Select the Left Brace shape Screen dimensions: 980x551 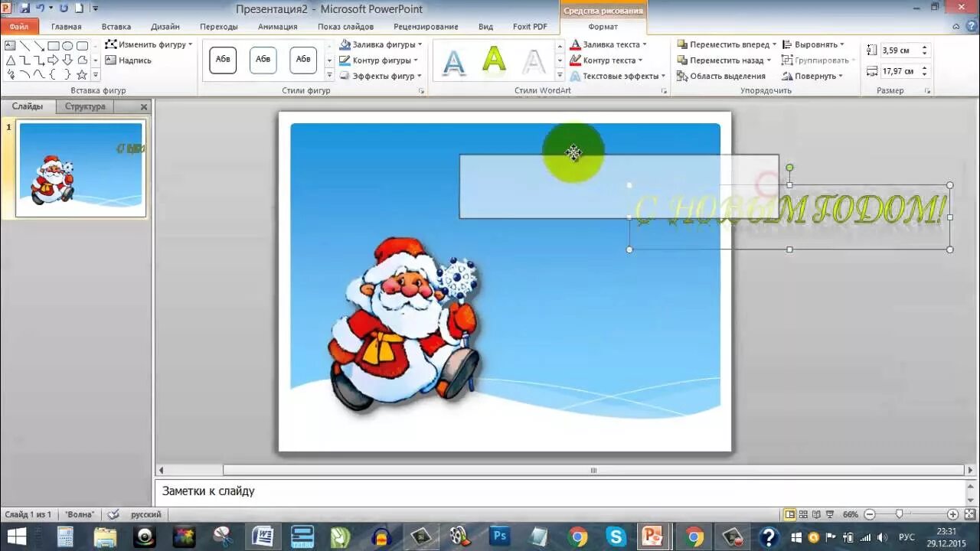pos(53,74)
